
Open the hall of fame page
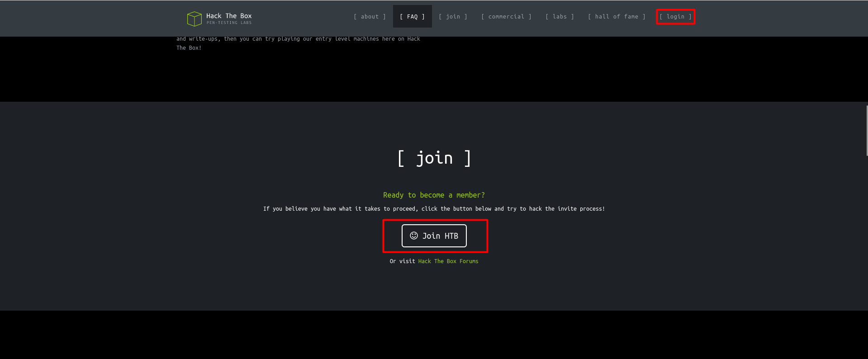pos(617,17)
